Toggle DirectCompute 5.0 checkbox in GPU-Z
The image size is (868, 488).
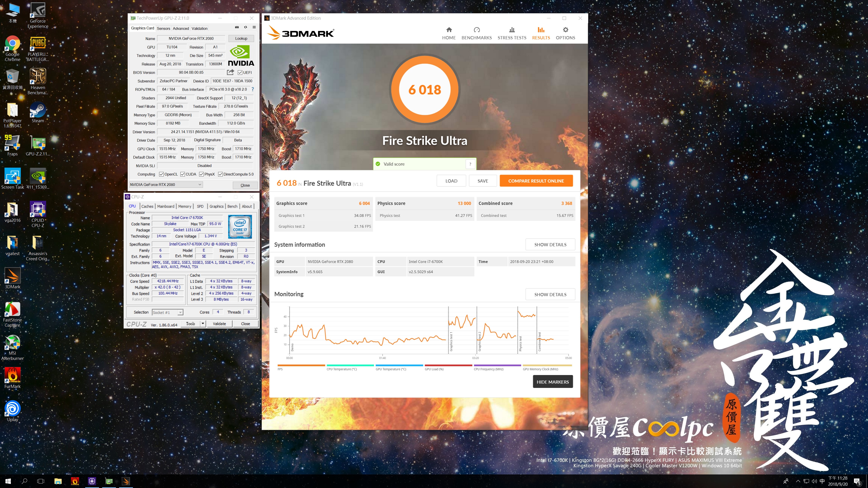pyautogui.click(x=220, y=174)
